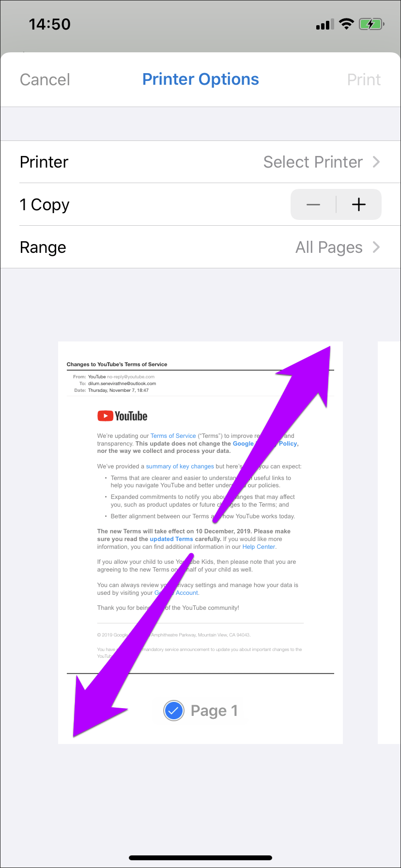Tap the Wi-Fi icon in status bar

coord(346,24)
